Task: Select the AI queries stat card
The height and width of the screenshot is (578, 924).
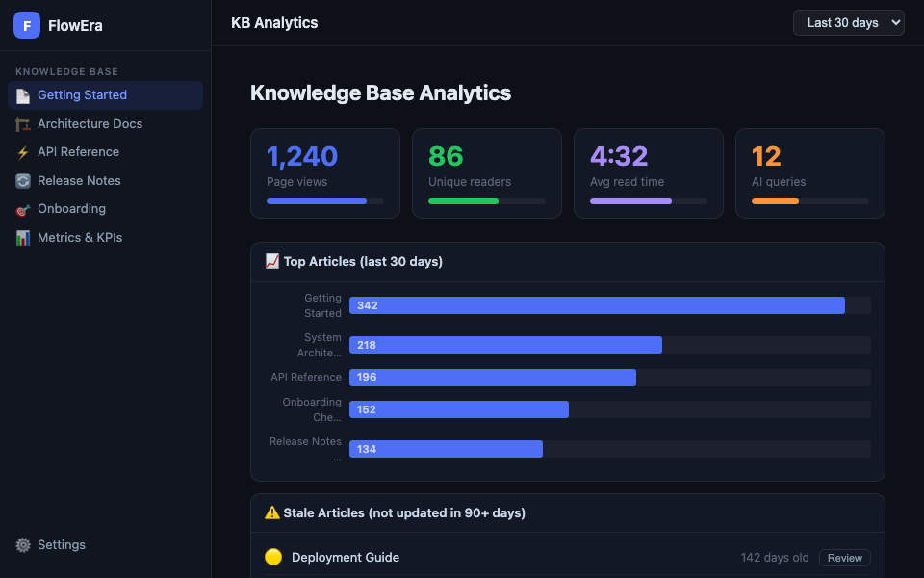Action: 809,173
